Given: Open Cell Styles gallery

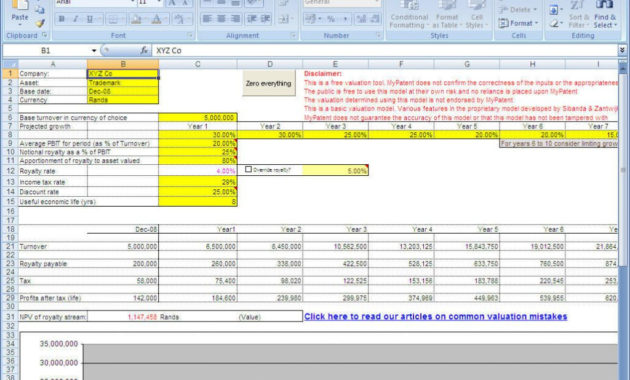Looking at the screenshot, I should (x=477, y=15).
